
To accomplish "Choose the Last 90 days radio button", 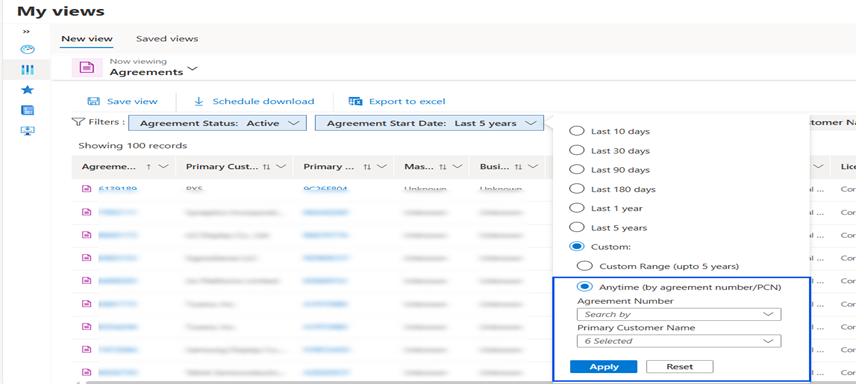I will click(x=576, y=169).
